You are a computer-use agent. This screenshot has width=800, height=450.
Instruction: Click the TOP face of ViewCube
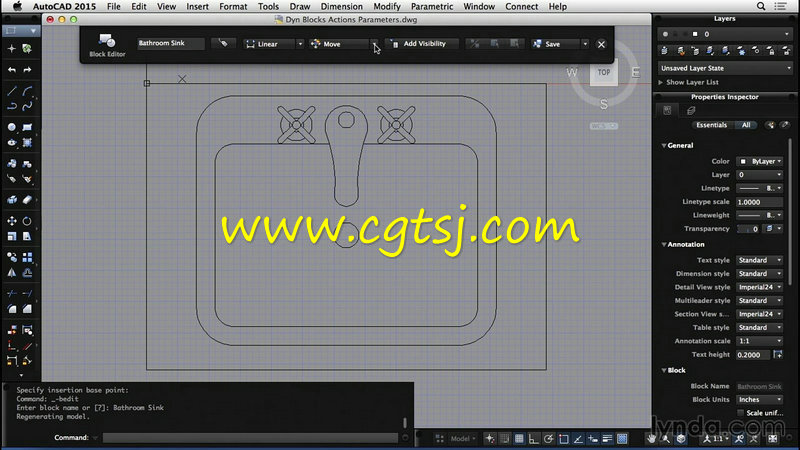604,72
